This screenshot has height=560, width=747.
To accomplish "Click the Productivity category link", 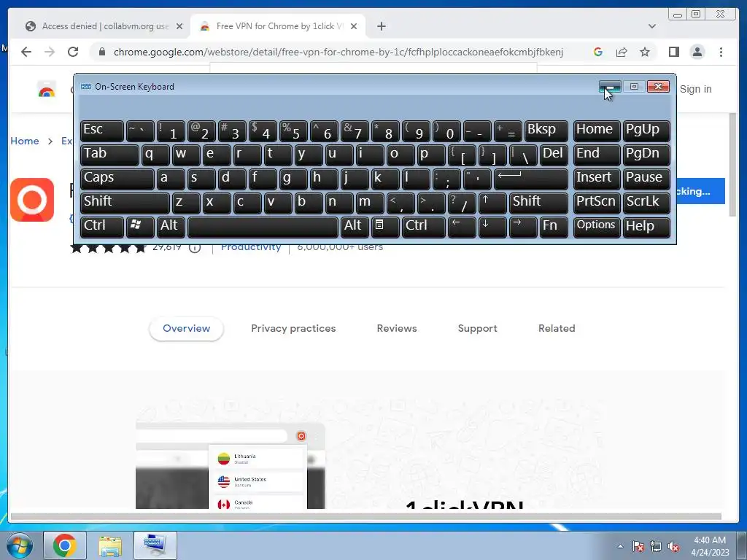I will (251, 248).
